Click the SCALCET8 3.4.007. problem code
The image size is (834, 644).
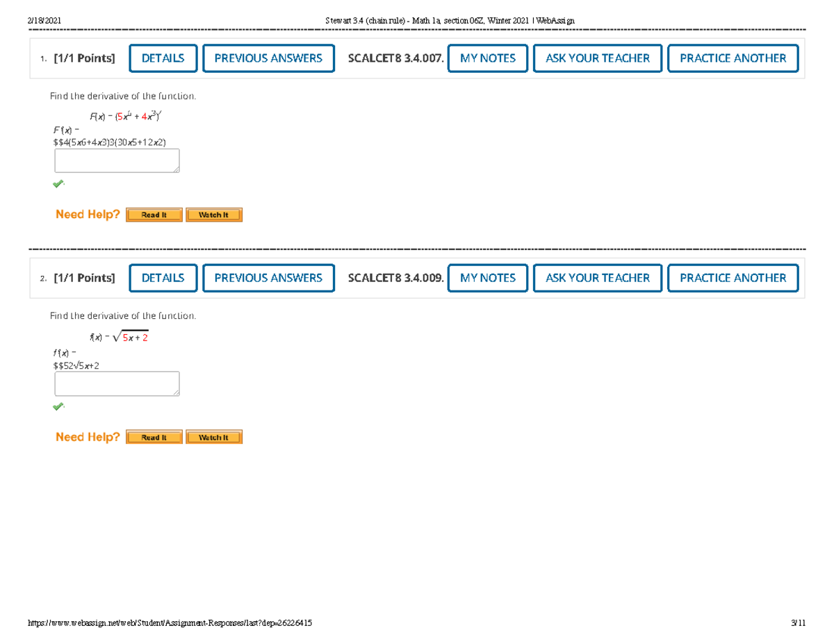point(395,58)
